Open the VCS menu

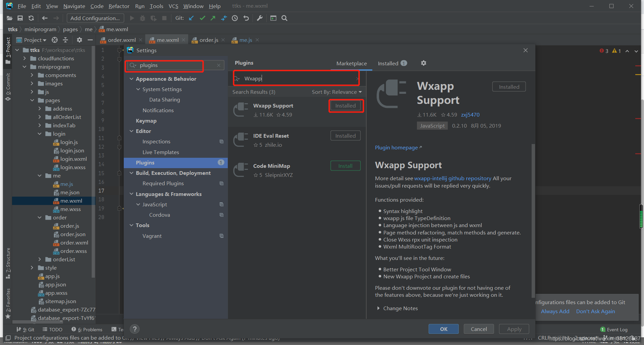173,6
